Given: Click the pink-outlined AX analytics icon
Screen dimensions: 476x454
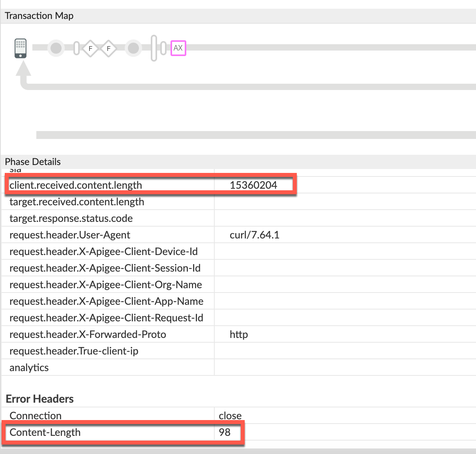Looking at the screenshot, I should click(x=178, y=48).
